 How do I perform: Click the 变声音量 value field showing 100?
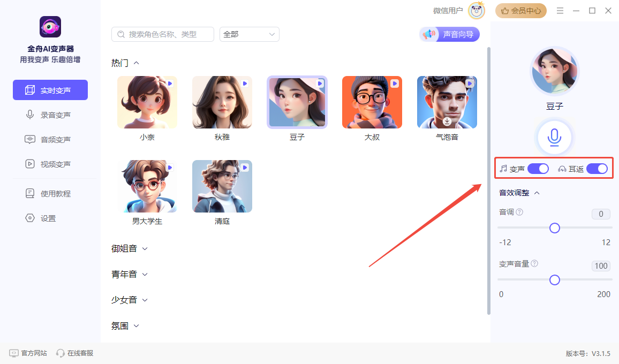tap(601, 266)
